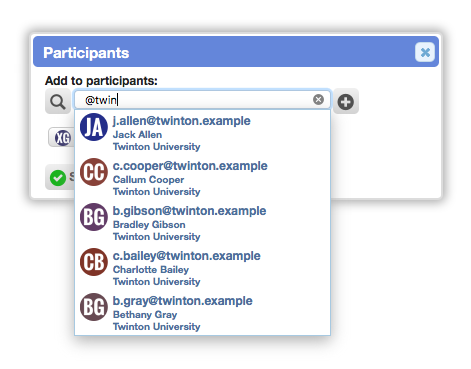Click the BG avatar for Bethany Gray
Screen dimensions: 471x369
pos(94,307)
